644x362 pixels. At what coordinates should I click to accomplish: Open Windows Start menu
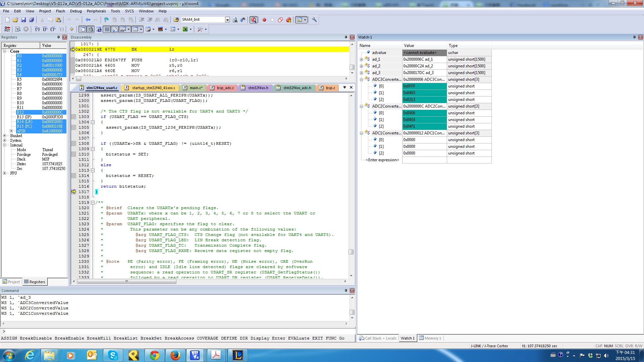9,355
